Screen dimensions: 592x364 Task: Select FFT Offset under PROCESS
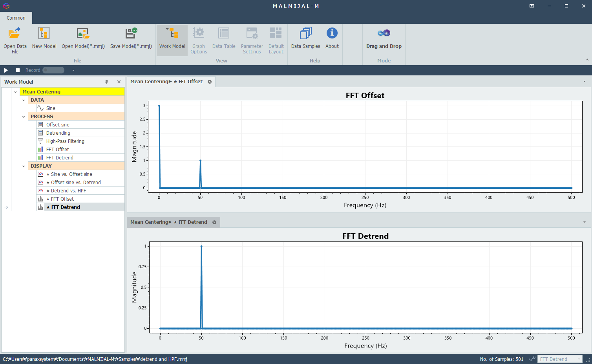pos(80,149)
